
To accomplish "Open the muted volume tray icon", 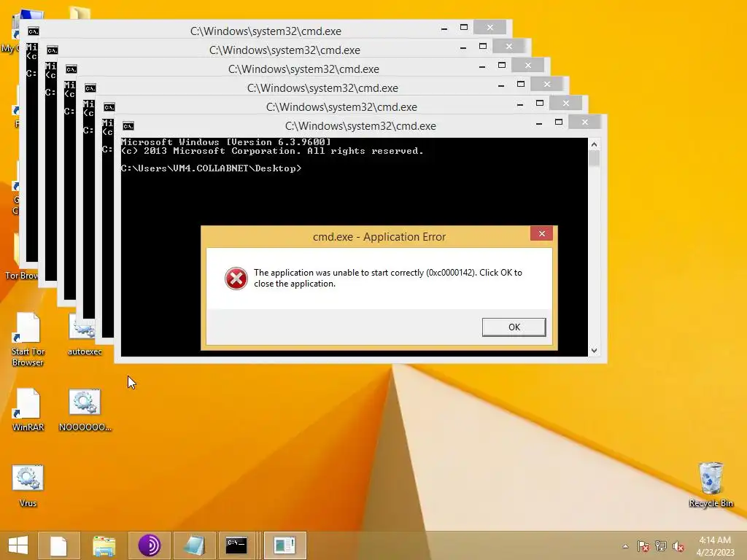I will pos(678,546).
